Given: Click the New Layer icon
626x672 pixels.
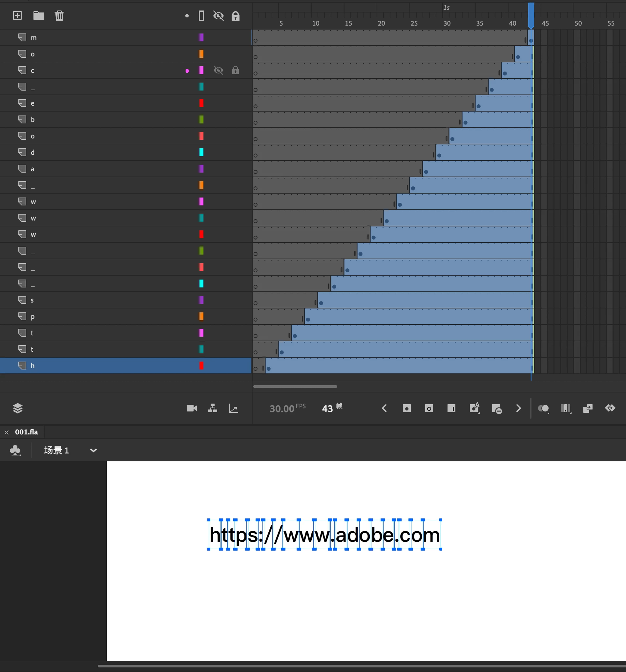Looking at the screenshot, I should pos(17,15).
